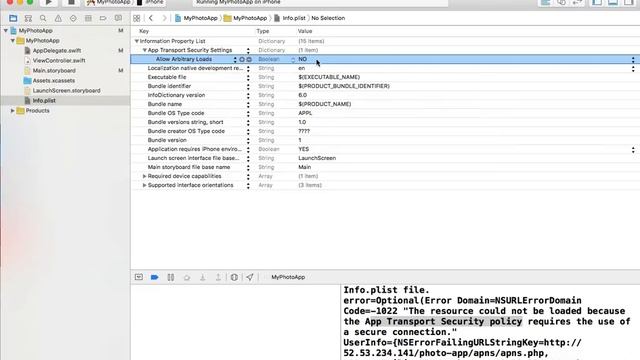The width and height of the screenshot is (640, 360).
Task: Select AppDelegate.swift in the navigator
Action: pyautogui.click(x=57, y=51)
